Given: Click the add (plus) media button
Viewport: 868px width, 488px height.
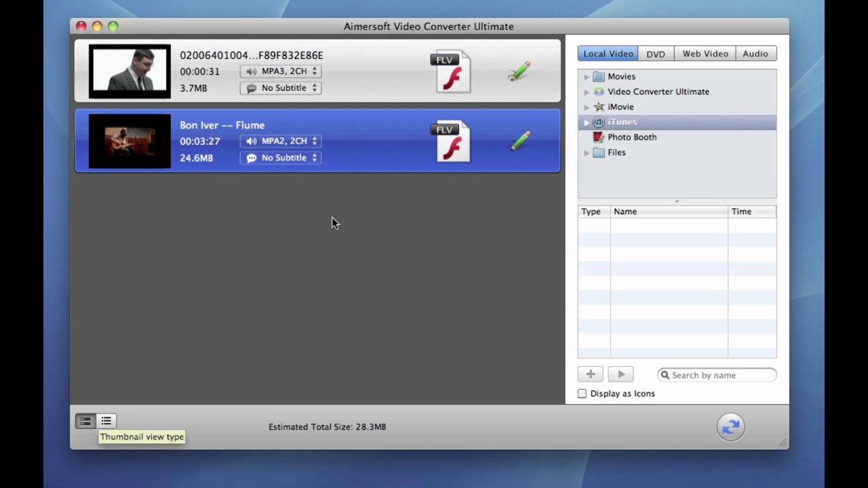Looking at the screenshot, I should 591,374.
